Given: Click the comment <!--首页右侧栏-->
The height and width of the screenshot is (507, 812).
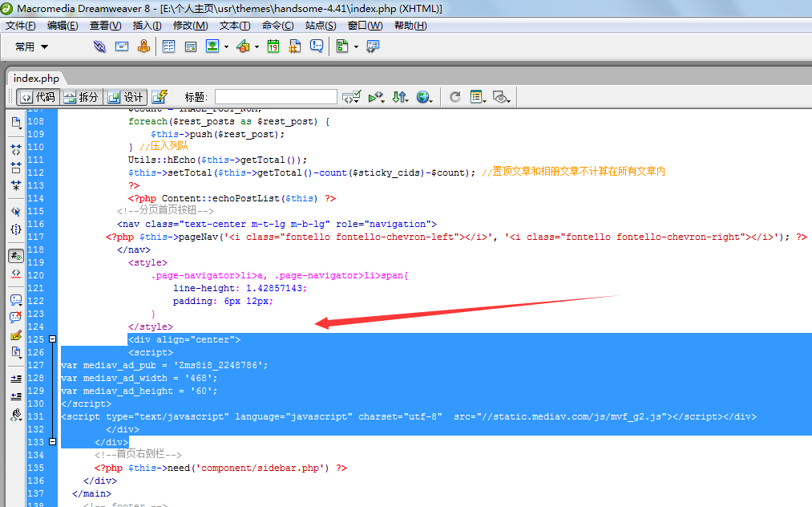Looking at the screenshot, I should [x=138, y=454].
